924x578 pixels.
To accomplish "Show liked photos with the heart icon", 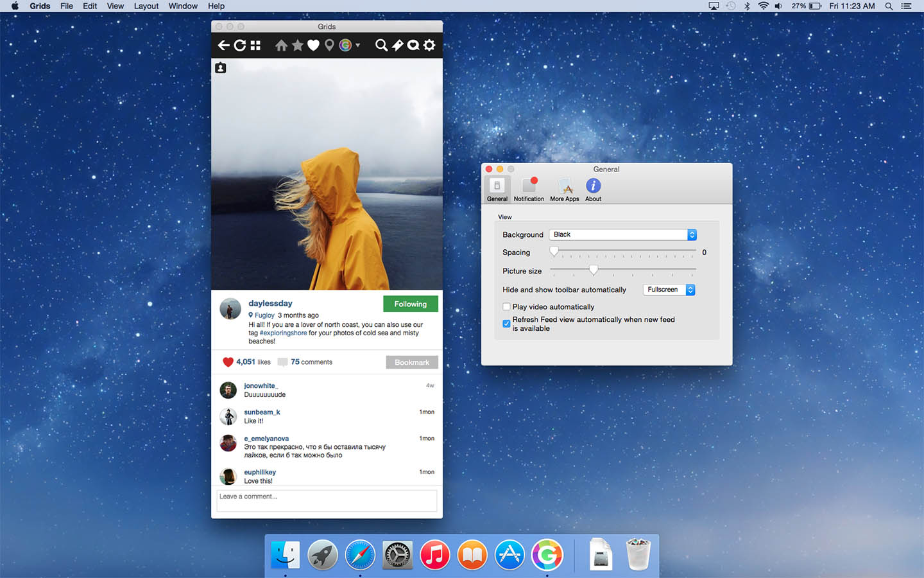I will point(313,45).
